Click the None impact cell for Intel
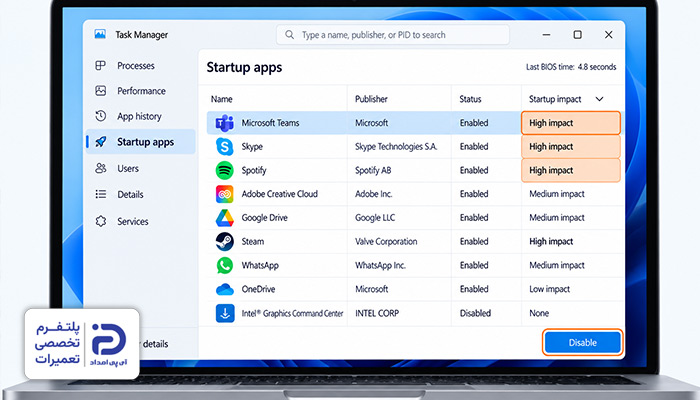This screenshot has height=400, width=700. coord(539,313)
